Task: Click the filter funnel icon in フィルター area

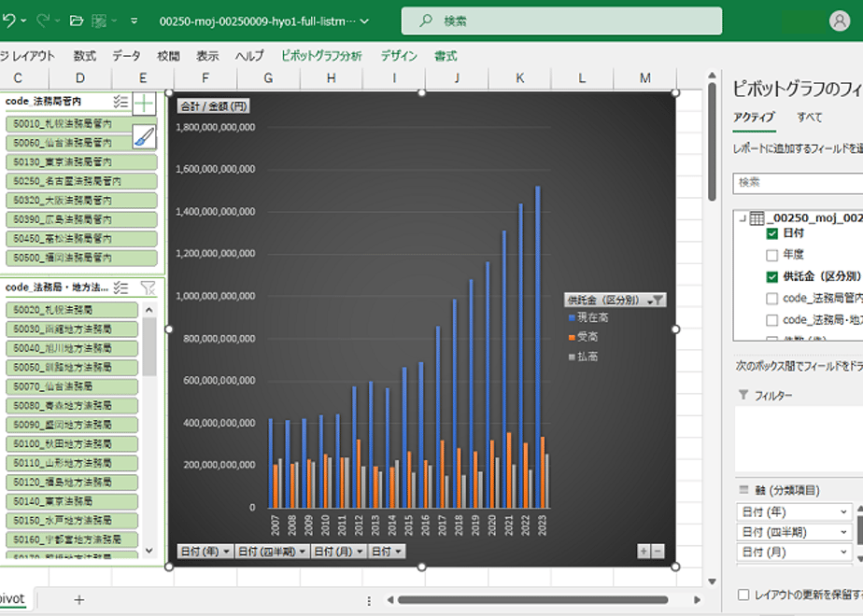Action: point(743,395)
